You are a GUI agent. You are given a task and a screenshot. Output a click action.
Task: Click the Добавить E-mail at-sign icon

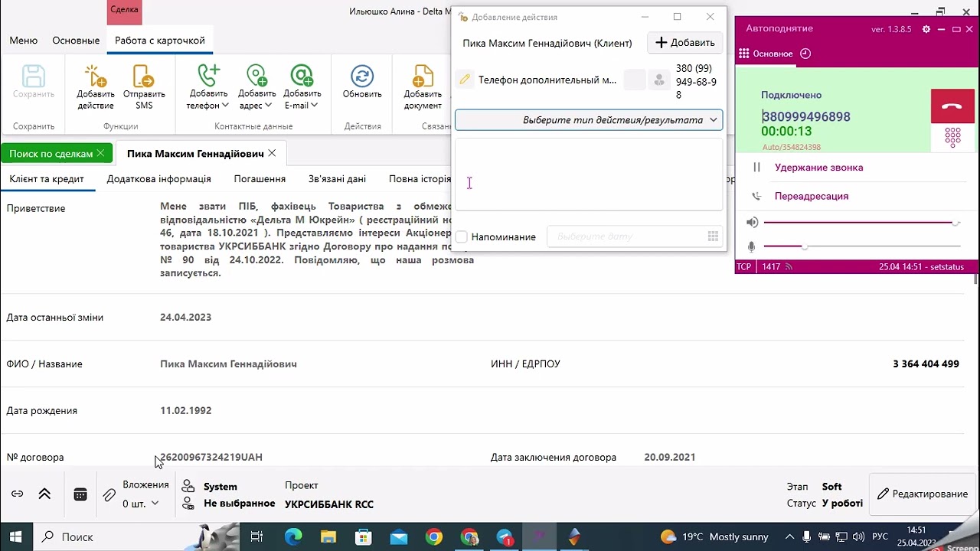click(x=302, y=76)
